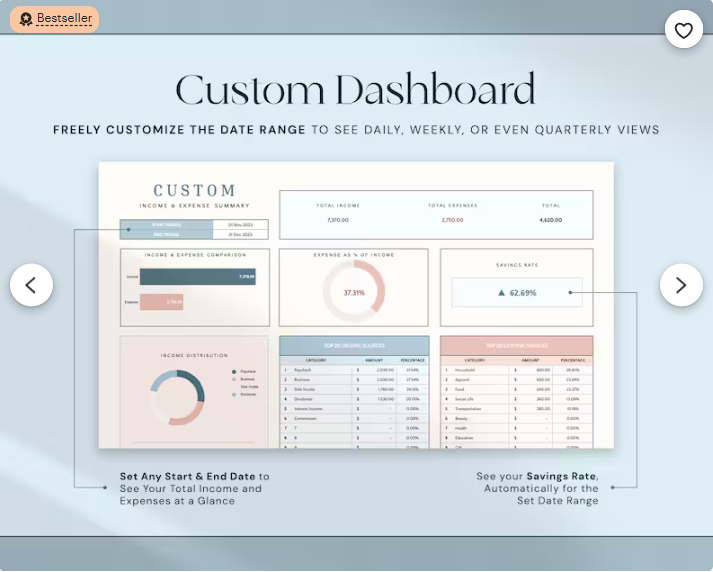
Task: Click 'INCOME & EXPENSE COMPARISON' label
Action: tap(195, 255)
